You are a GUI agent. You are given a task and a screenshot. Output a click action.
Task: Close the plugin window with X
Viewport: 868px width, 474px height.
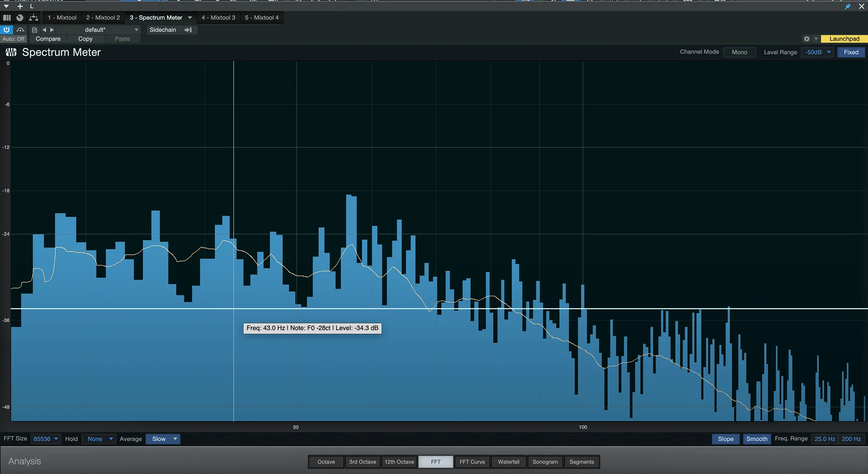click(862, 6)
